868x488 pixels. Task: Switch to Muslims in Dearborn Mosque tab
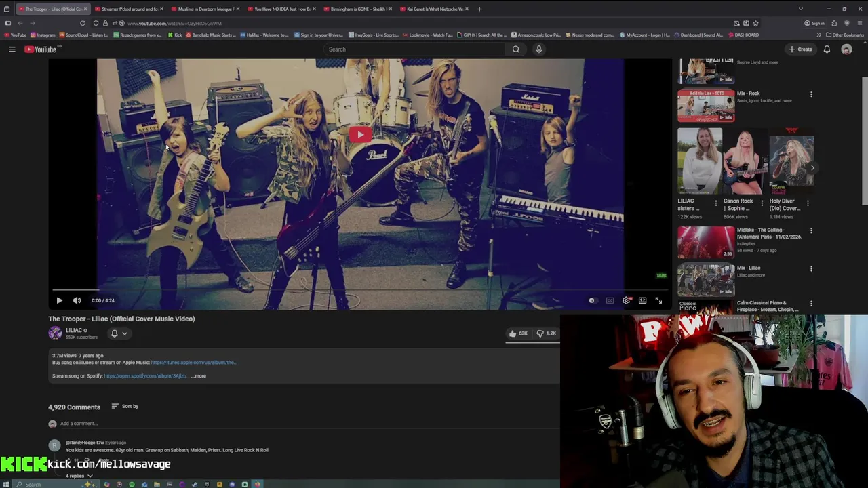(x=205, y=9)
